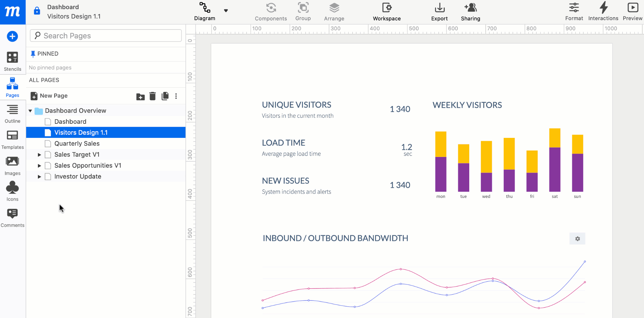Delete the selected page with trash icon
Viewport: 644px width, 318px height.
153,96
